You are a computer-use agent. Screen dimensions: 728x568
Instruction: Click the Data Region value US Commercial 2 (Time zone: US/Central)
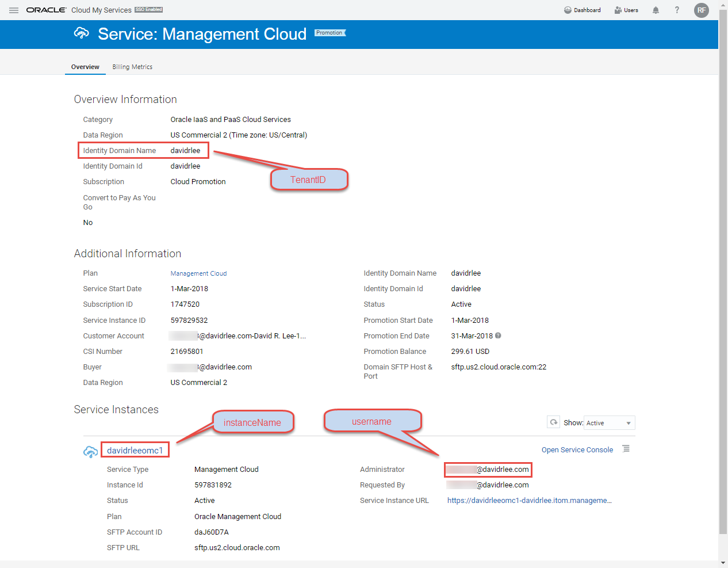click(239, 135)
